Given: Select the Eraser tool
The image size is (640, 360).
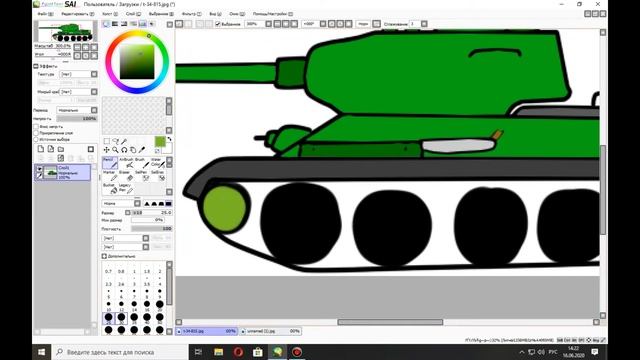Looking at the screenshot, I should click(x=126, y=176).
